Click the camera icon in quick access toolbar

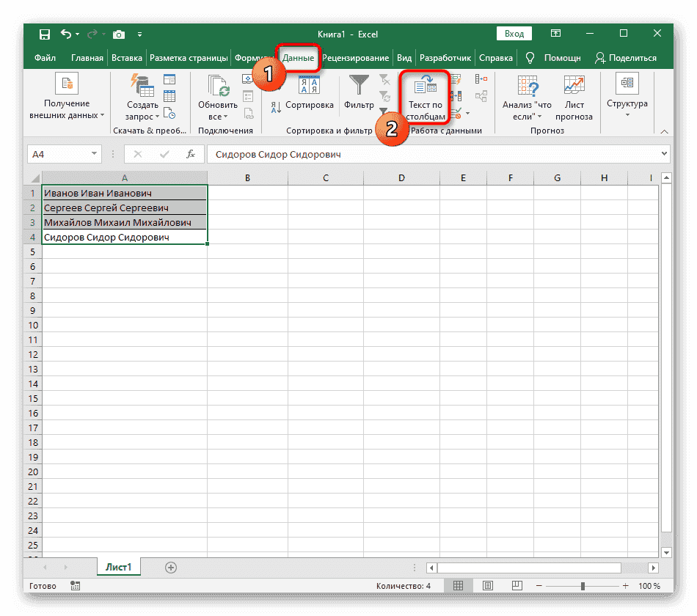(x=118, y=34)
